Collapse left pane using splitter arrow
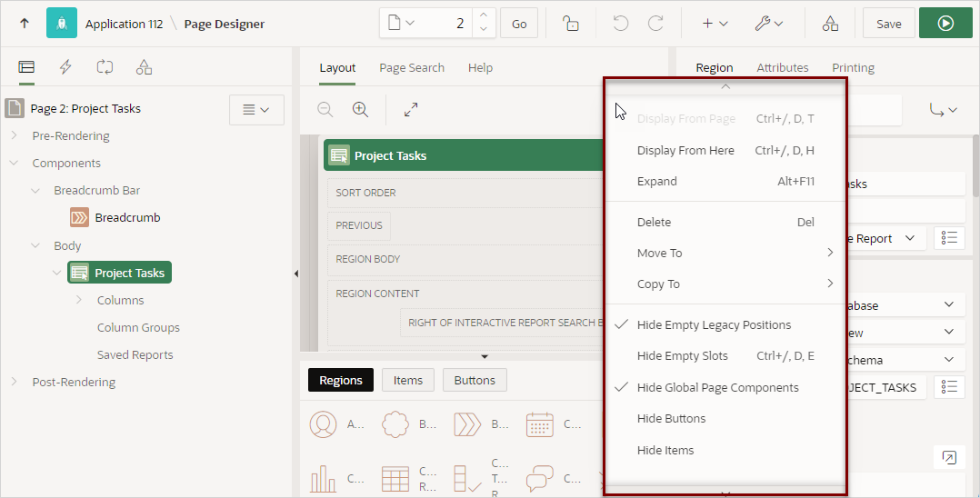This screenshot has height=498, width=980. pyautogui.click(x=295, y=274)
